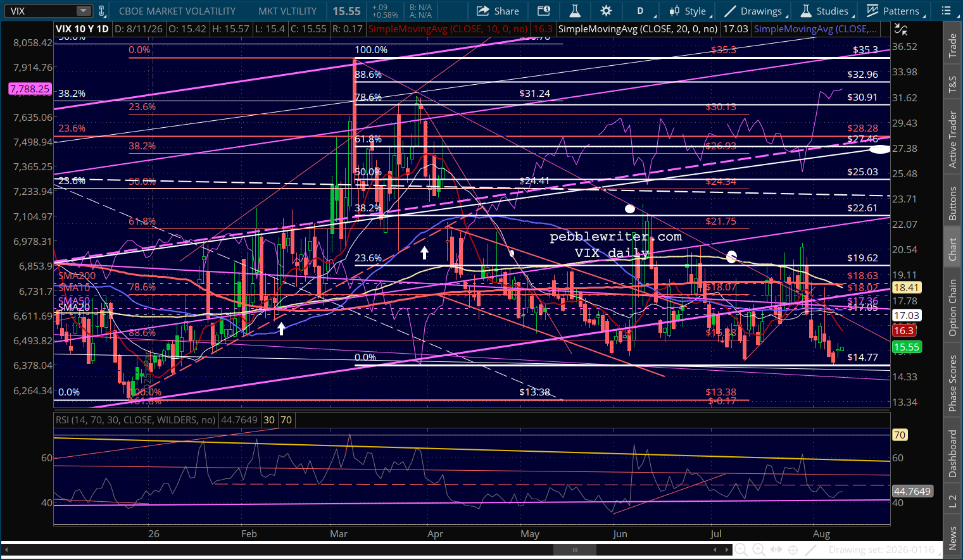
Task: Click the 15.55 last price in header
Action: (346, 11)
